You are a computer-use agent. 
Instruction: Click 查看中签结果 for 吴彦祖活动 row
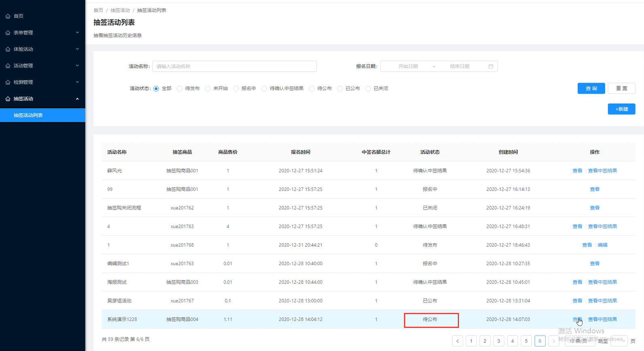pyautogui.click(x=602, y=301)
